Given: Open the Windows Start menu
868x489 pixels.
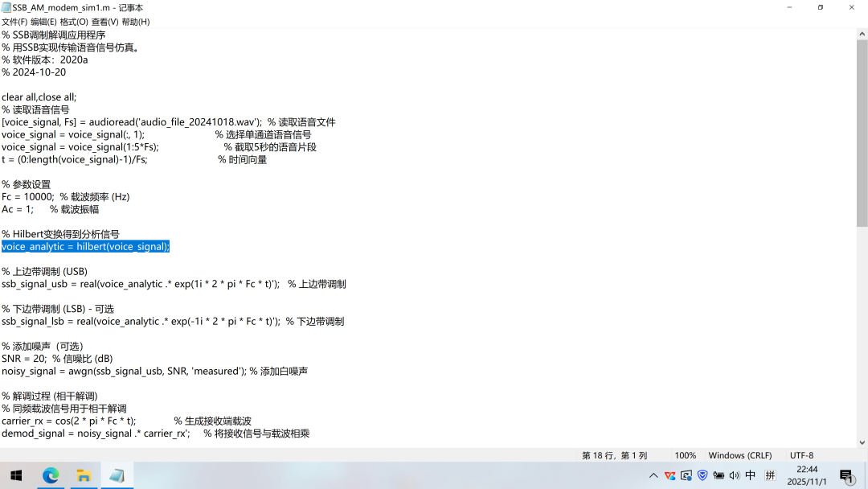Looking at the screenshot, I should pyautogui.click(x=16, y=475).
